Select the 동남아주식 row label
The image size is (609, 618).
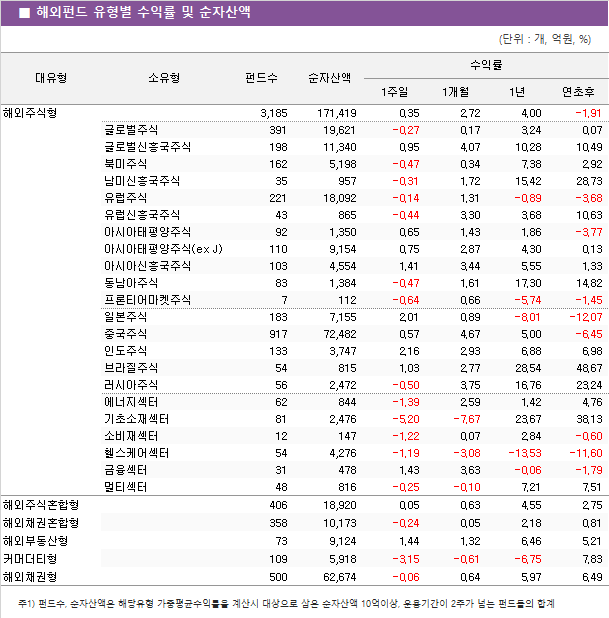(x=131, y=283)
